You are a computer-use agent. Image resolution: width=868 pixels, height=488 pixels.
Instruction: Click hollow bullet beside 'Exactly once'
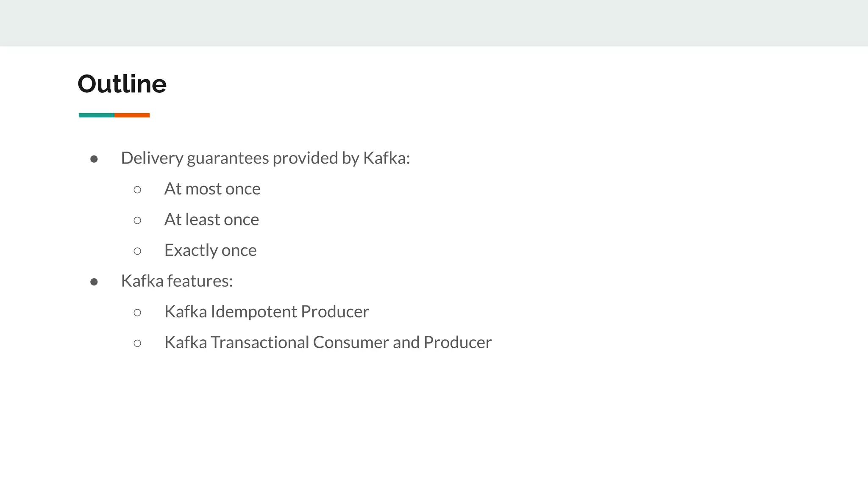coord(137,251)
